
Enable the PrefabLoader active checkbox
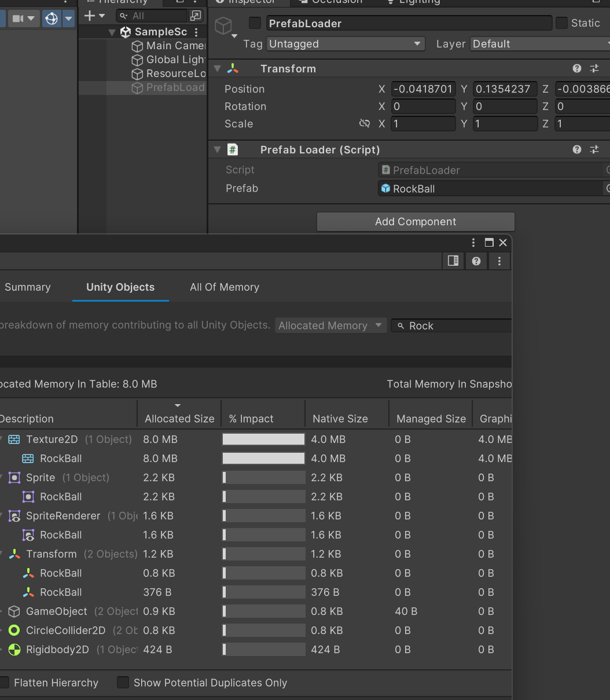tap(255, 23)
